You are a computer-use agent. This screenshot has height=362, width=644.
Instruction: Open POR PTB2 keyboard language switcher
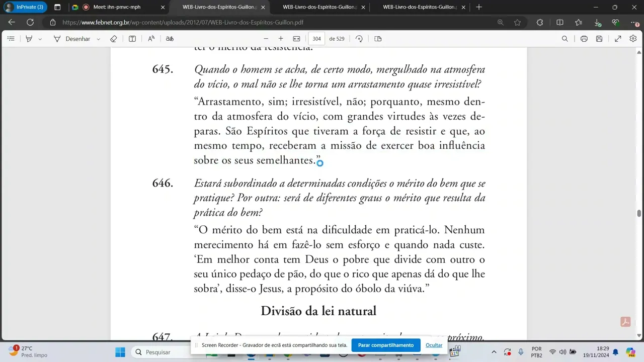[x=536, y=352]
